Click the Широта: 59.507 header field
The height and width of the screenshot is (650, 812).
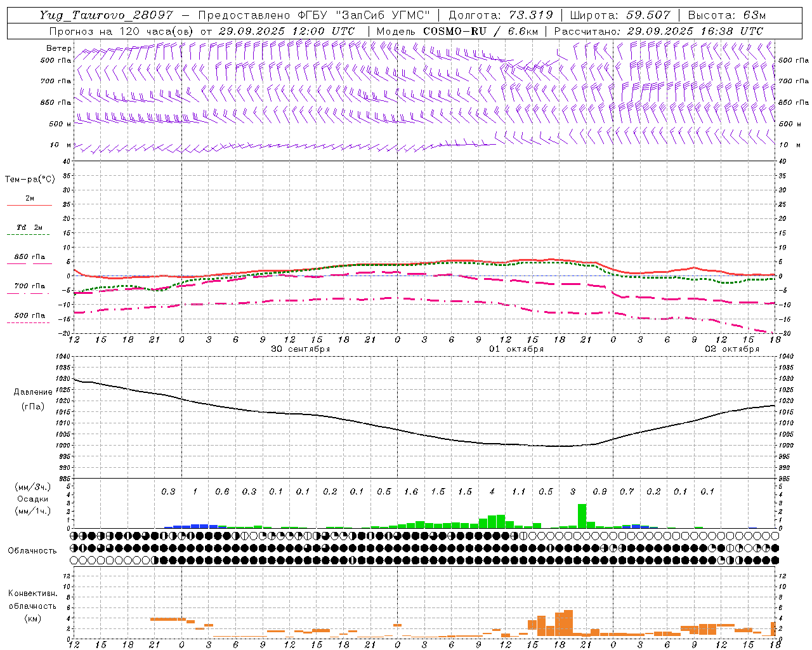[622, 15]
